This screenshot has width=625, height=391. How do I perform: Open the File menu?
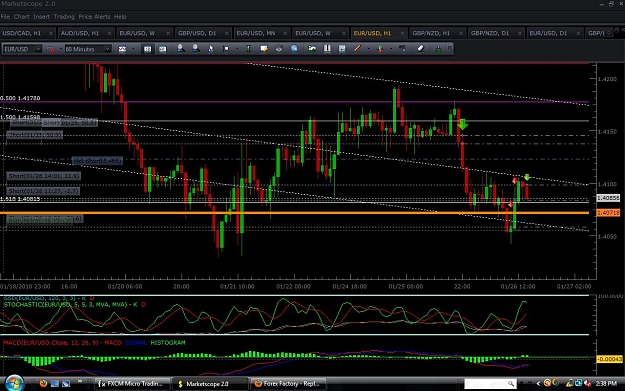[x=5, y=17]
